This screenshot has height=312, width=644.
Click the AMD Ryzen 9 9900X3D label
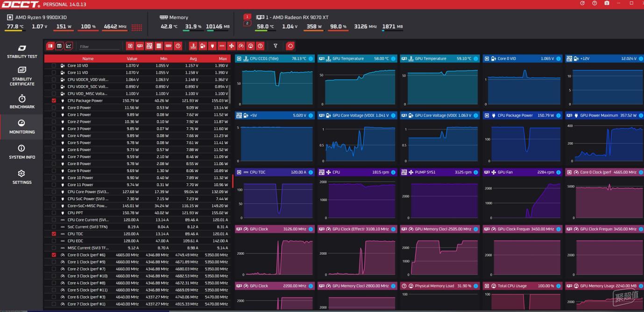[41, 17]
